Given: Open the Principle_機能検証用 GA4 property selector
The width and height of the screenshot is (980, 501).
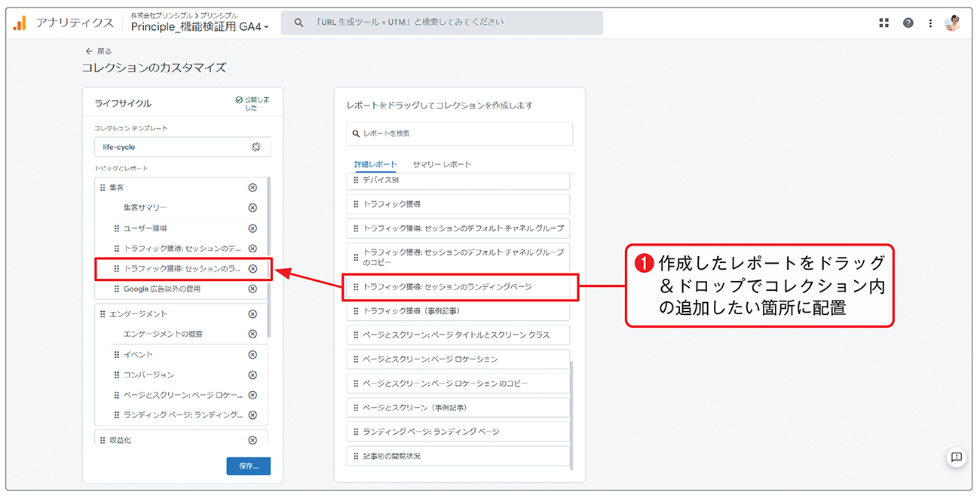Looking at the screenshot, I should pyautogui.click(x=200, y=27).
